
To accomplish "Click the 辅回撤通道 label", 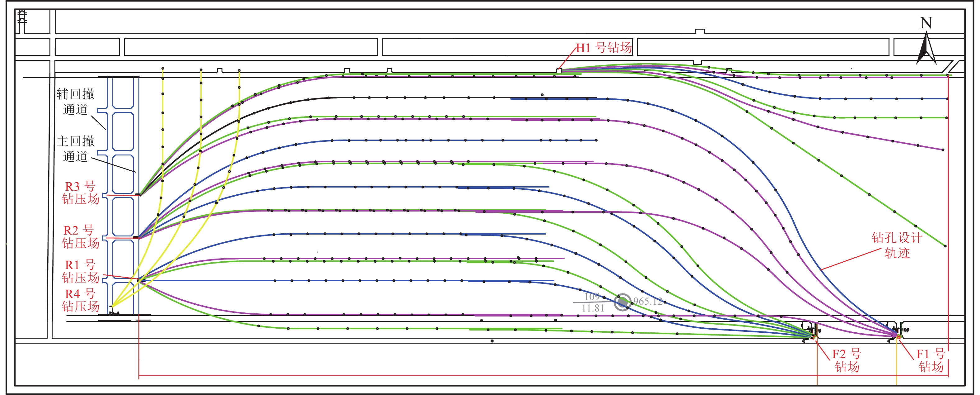I will coord(75,102).
